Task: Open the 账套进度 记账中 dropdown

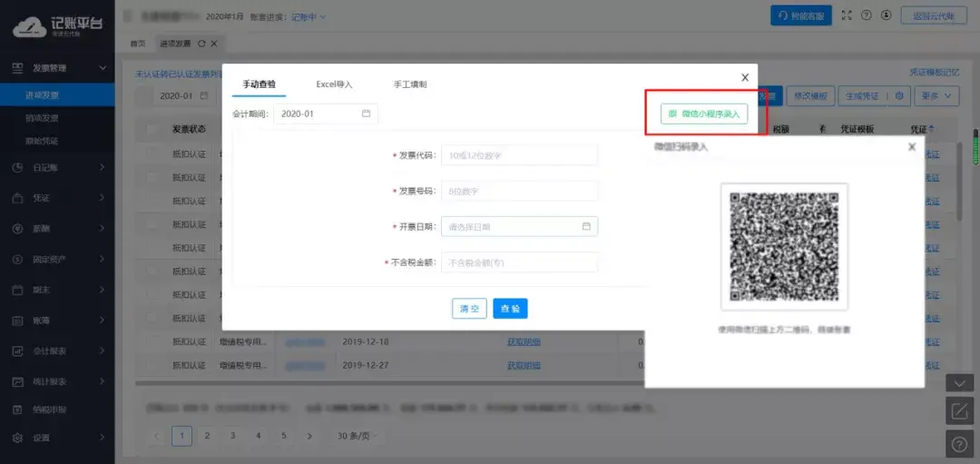Action: point(309,17)
